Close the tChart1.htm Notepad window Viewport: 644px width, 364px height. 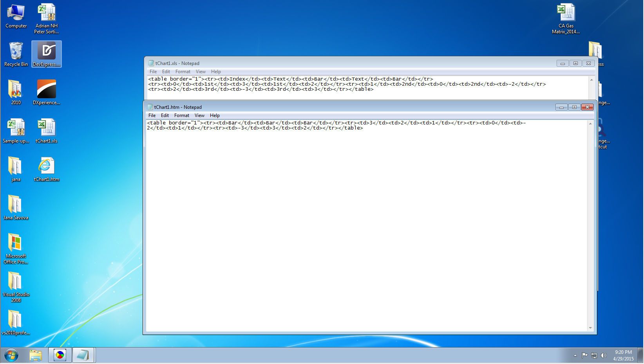click(x=587, y=107)
